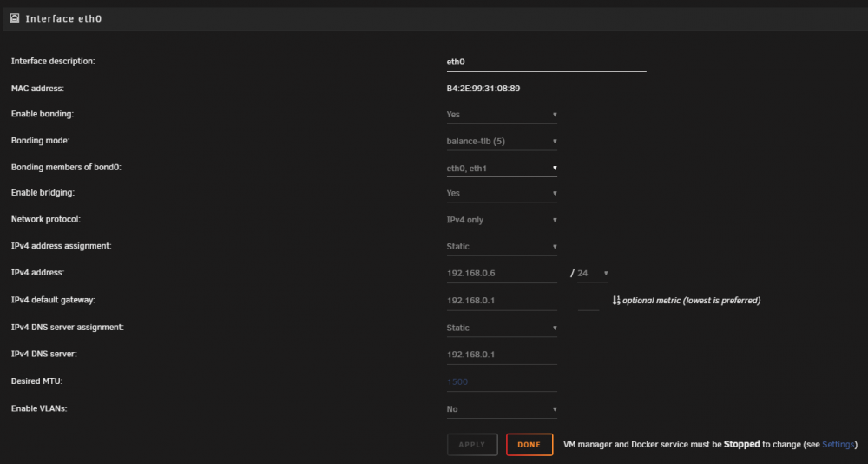Click the Desired MTU field

pos(502,382)
